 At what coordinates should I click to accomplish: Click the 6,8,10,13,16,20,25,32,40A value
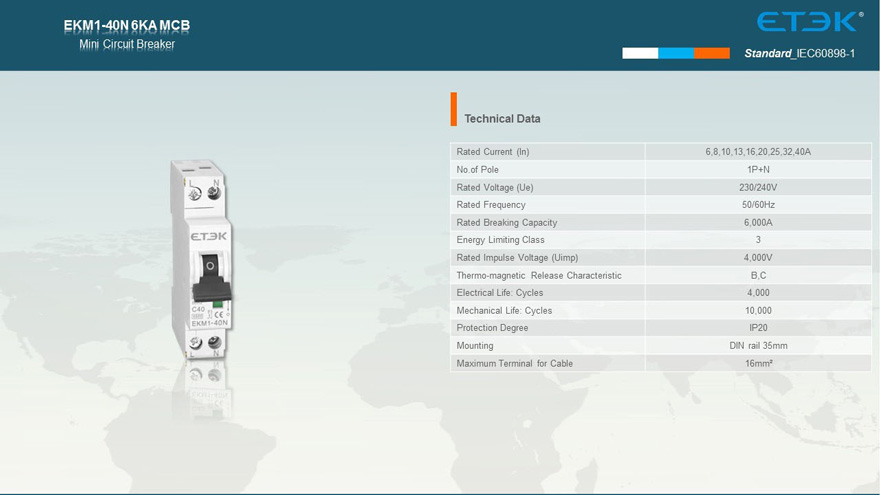(758, 152)
